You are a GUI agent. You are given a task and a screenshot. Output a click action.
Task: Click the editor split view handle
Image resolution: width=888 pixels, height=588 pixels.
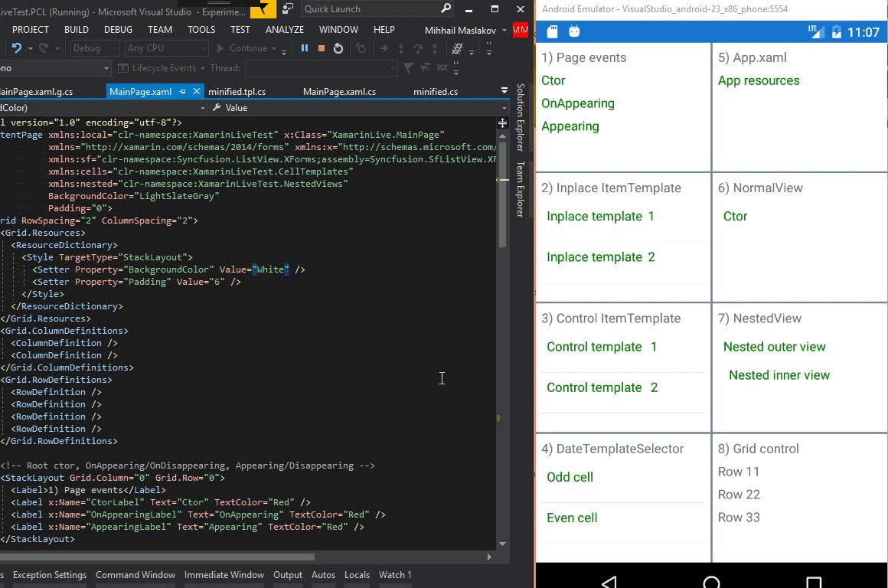pos(502,123)
